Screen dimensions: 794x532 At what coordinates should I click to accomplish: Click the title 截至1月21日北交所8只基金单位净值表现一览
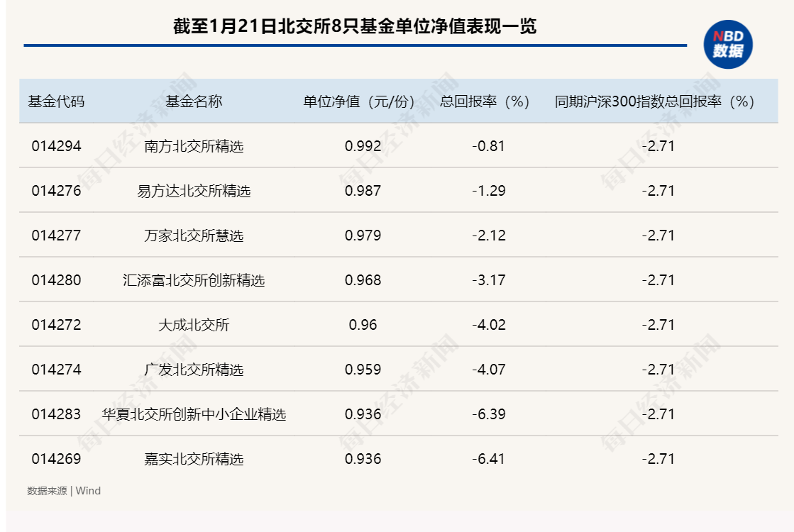(x=355, y=26)
